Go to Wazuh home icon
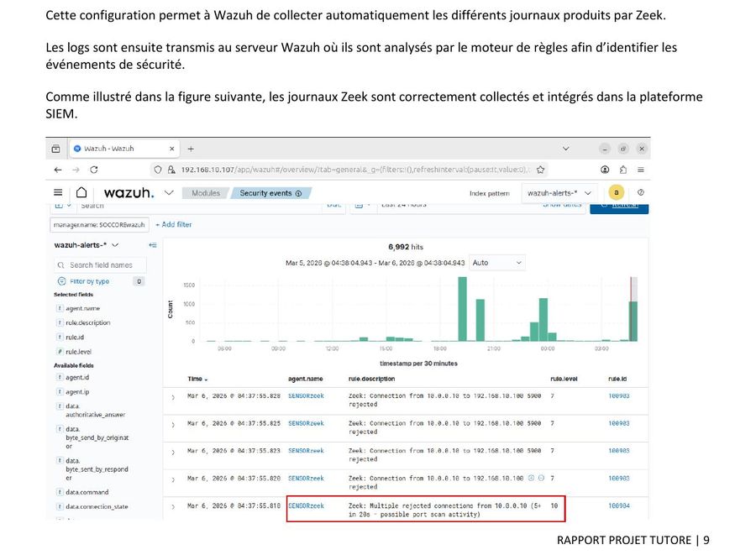 [x=81, y=192]
